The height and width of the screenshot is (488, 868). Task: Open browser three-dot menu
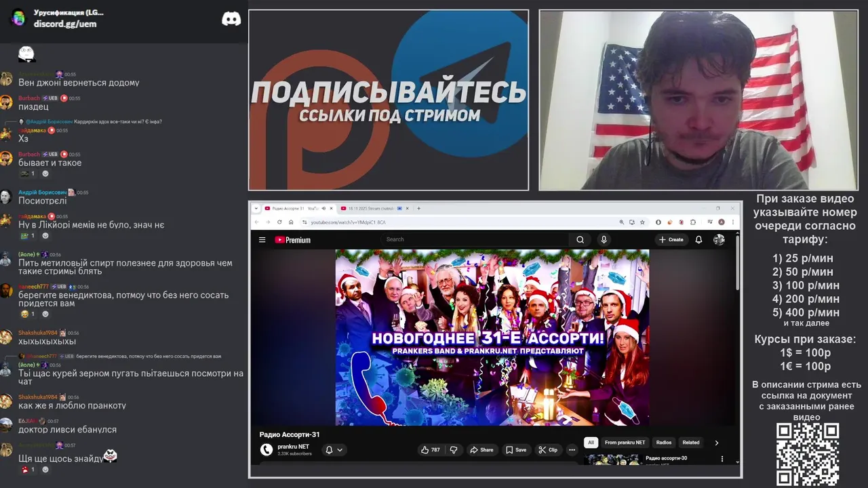point(732,222)
